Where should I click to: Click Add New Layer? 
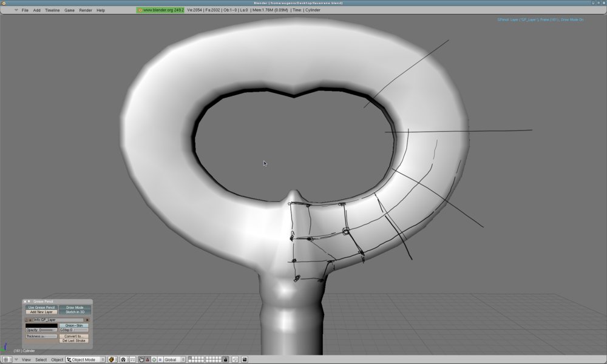point(41,312)
